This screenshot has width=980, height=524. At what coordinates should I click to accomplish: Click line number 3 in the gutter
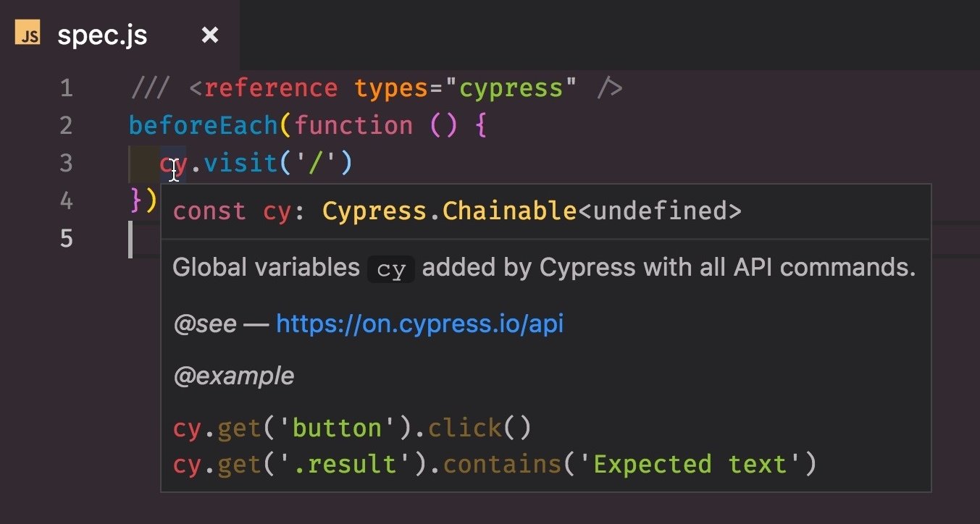[66, 164]
